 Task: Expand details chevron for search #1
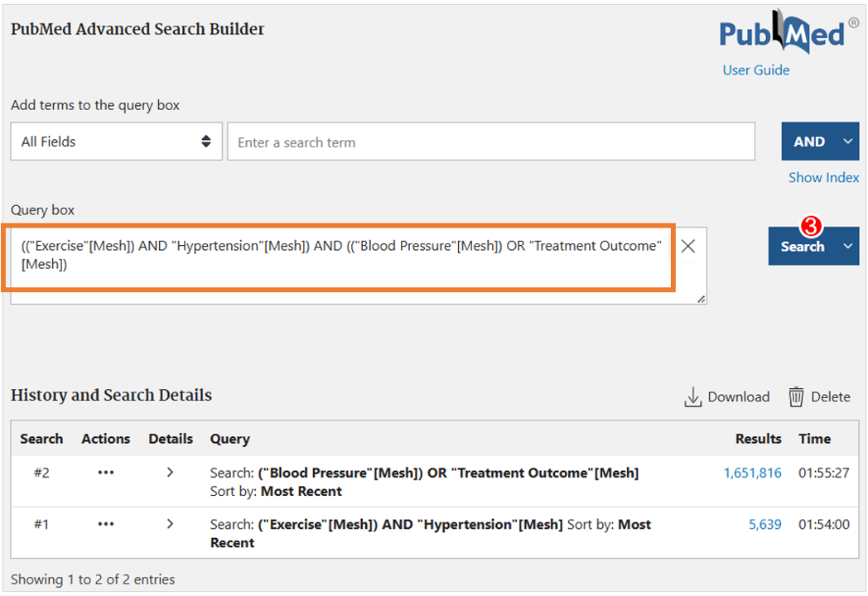[170, 523]
